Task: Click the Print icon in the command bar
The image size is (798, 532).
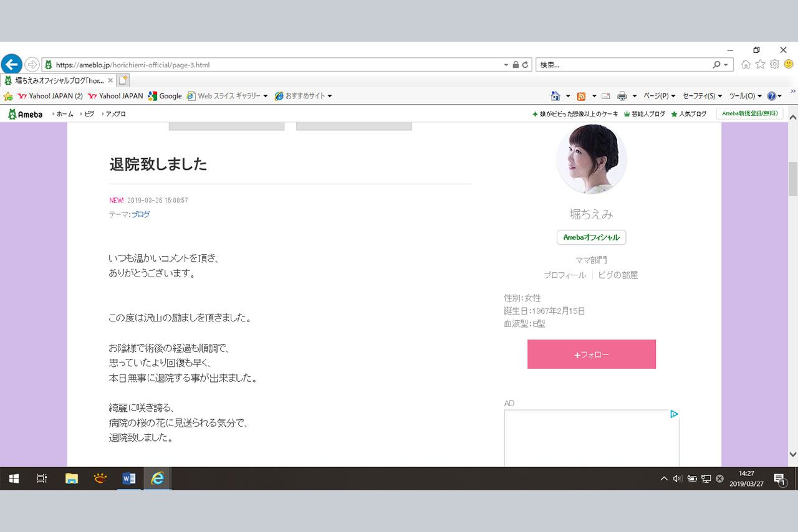Action: [622, 95]
